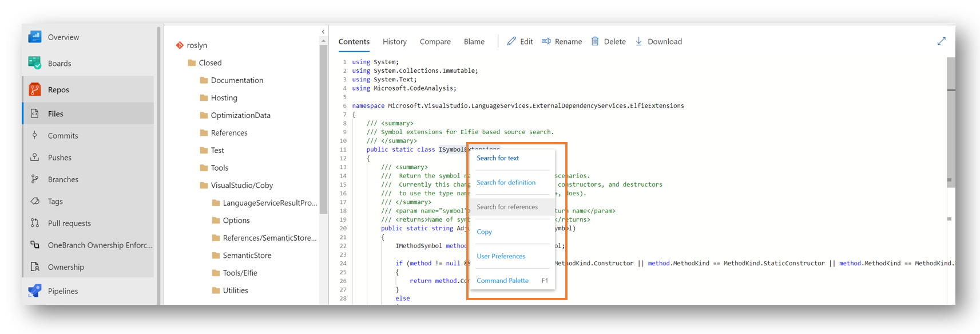Screen dimensions: 980x334
Task: Open Command Palette from context menu
Action: coord(502,281)
